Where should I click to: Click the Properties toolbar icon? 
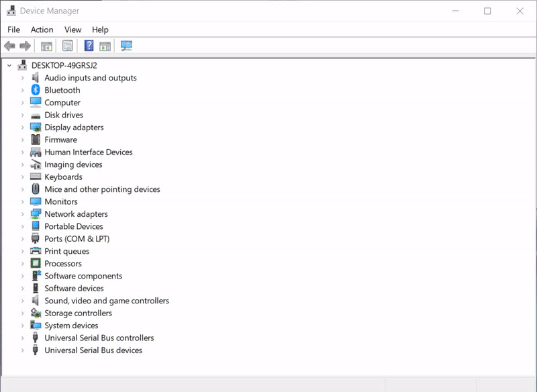(68, 46)
